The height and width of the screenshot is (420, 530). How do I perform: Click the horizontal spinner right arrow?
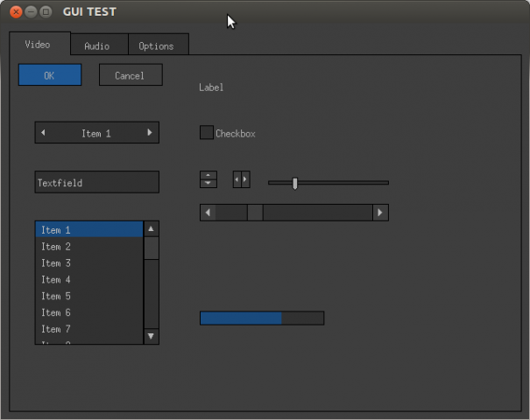[245, 179]
